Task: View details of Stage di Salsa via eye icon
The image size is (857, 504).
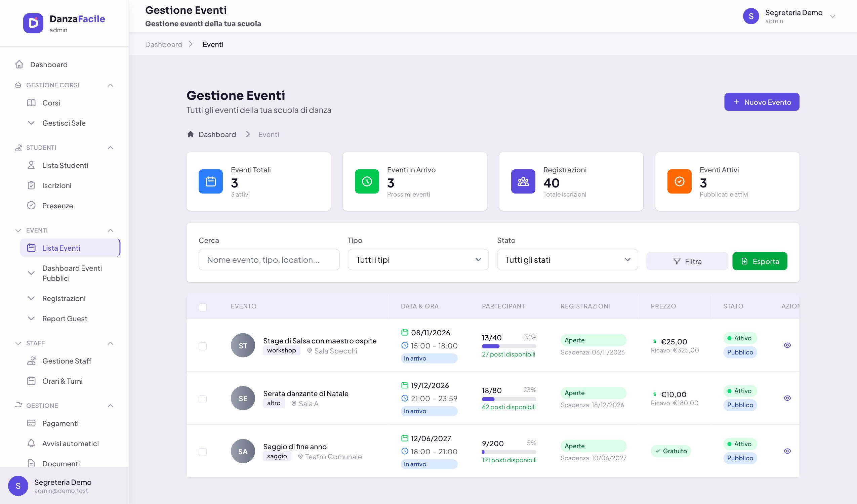Action: click(787, 345)
